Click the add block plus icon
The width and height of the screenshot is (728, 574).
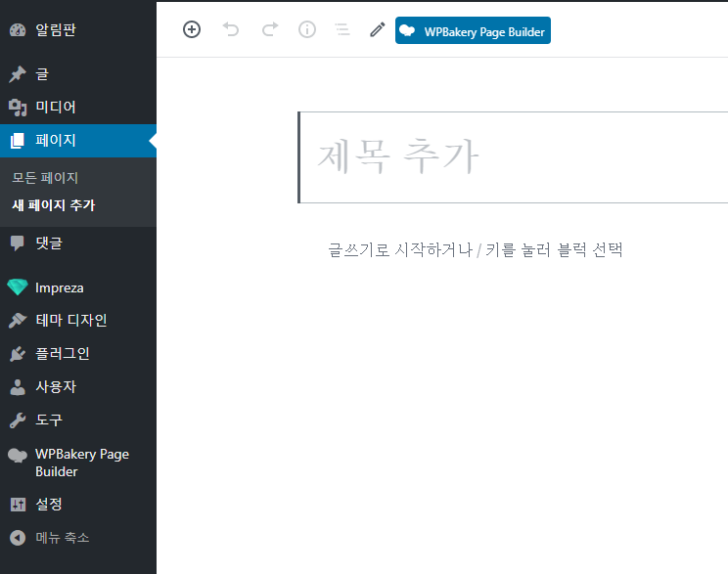[x=192, y=29]
